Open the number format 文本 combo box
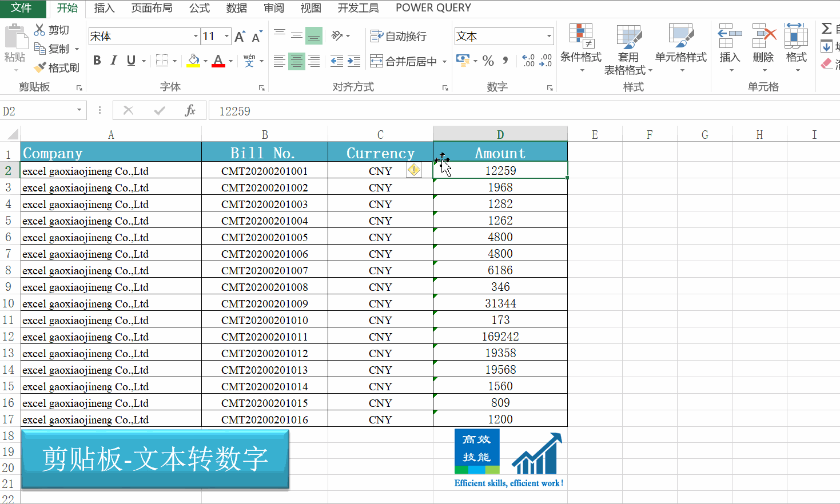This screenshot has height=504, width=840. (x=504, y=36)
